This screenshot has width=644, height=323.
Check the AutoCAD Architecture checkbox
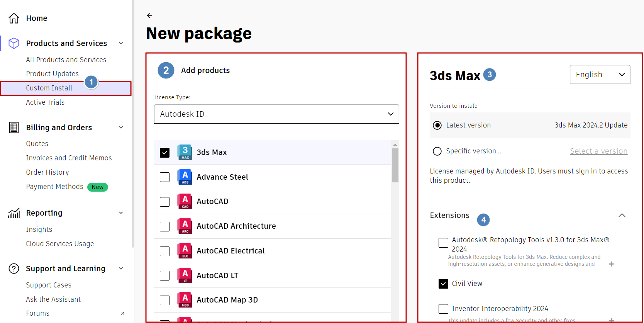pyautogui.click(x=165, y=226)
